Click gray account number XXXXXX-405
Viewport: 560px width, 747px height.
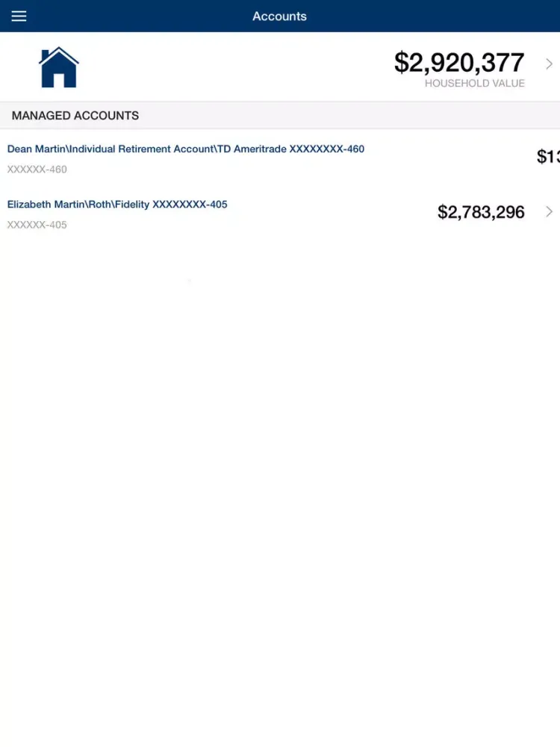(37, 225)
